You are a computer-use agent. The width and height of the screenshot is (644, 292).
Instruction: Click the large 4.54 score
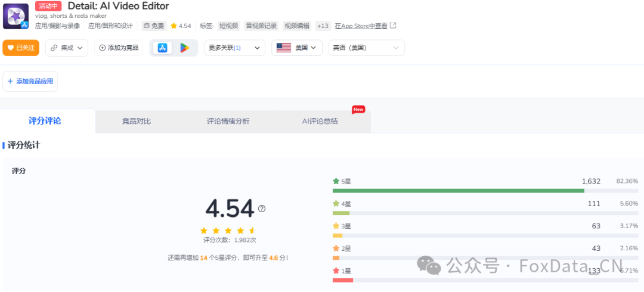230,209
